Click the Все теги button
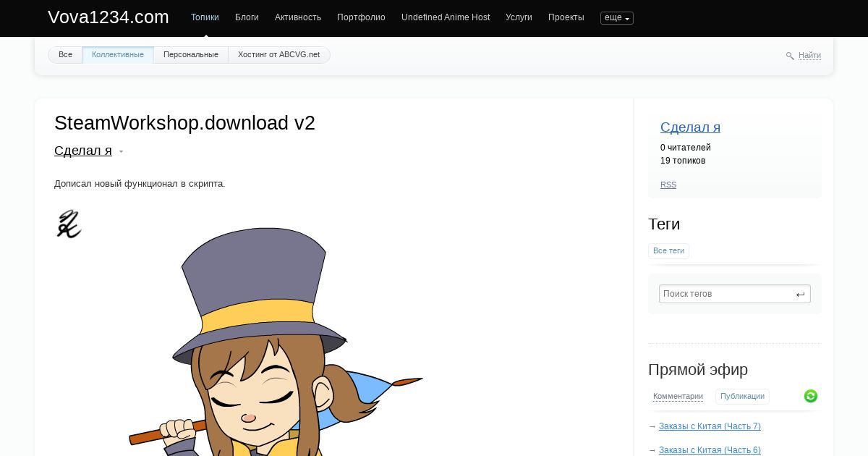This screenshot has width=868, height=456. [668, 251]
